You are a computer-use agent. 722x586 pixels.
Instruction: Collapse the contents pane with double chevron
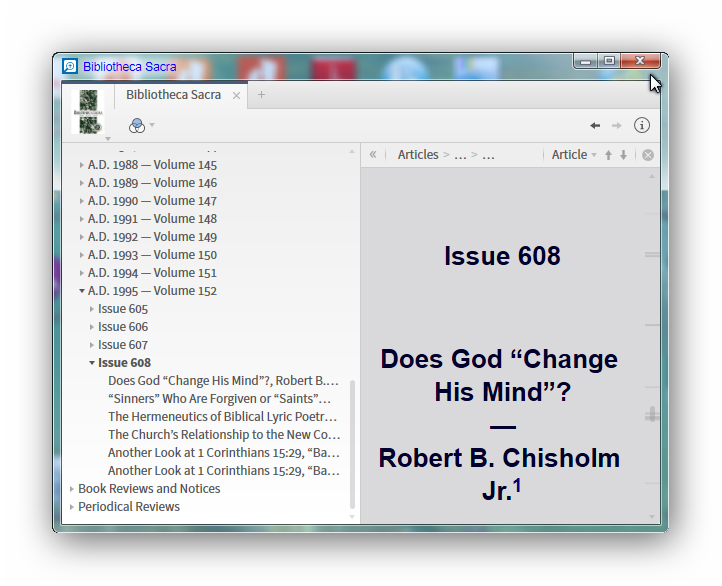tap(373, 155)
